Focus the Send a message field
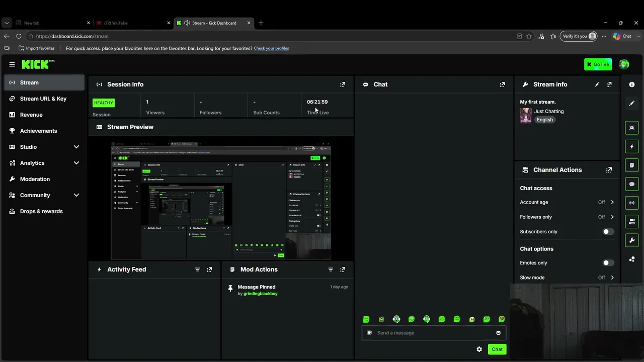The image size is (644, 362). tap(434, 333)
